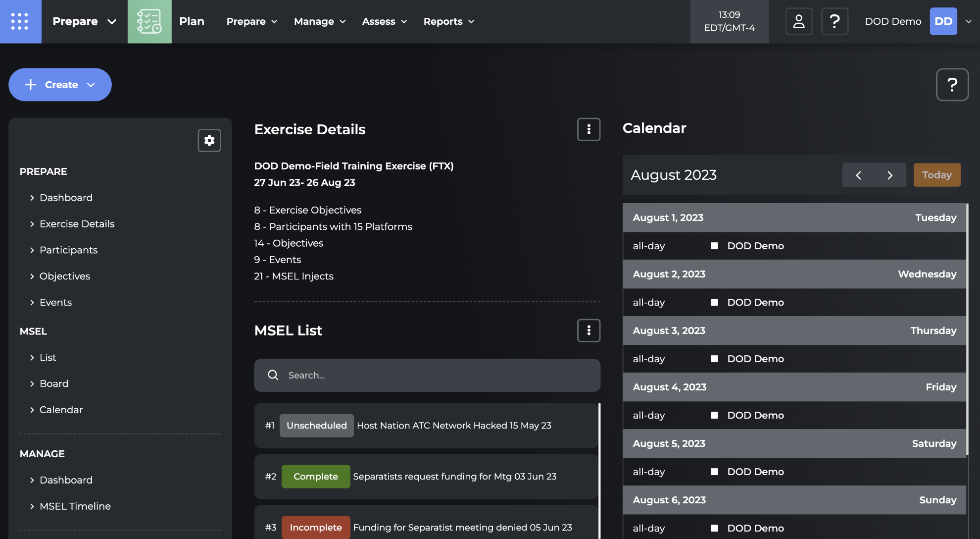This screenshot has width=980, height=539.
Task: Go to previous month in calendar
Action: 858,175
